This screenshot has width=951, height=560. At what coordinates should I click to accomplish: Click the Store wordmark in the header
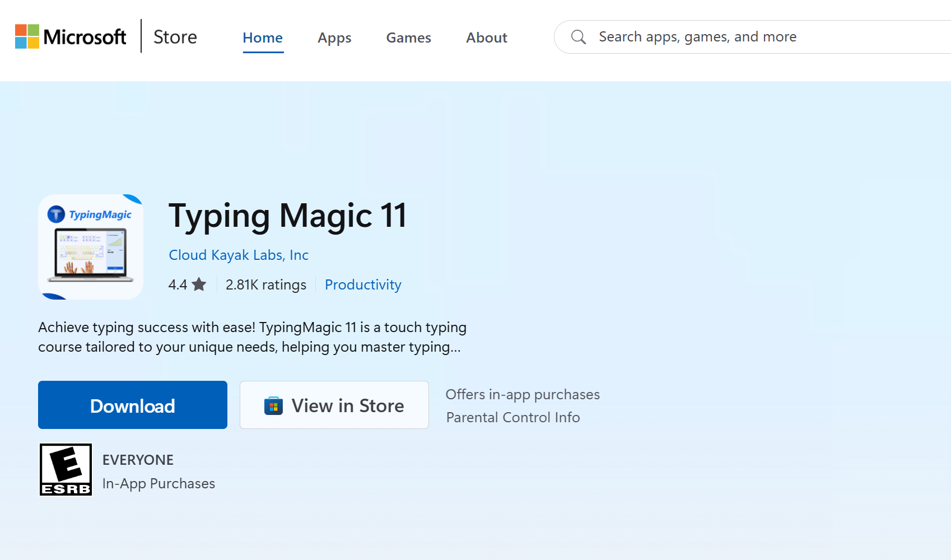click(x=174, y=36)
